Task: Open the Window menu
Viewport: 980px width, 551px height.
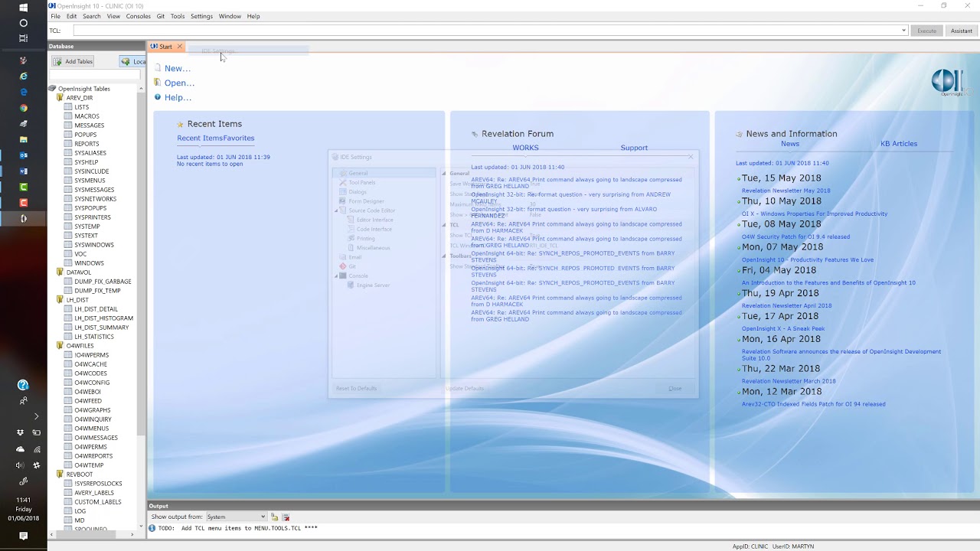Action: [230, 16]
